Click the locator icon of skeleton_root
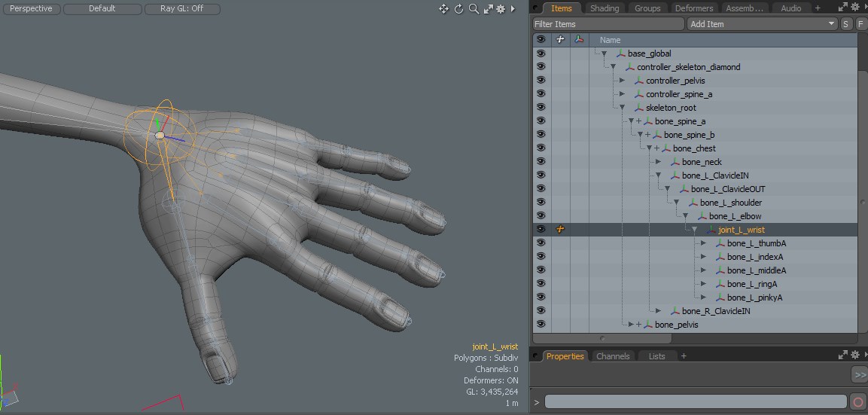The width and height of the screenshot is (868, 415). click(639, 108)
